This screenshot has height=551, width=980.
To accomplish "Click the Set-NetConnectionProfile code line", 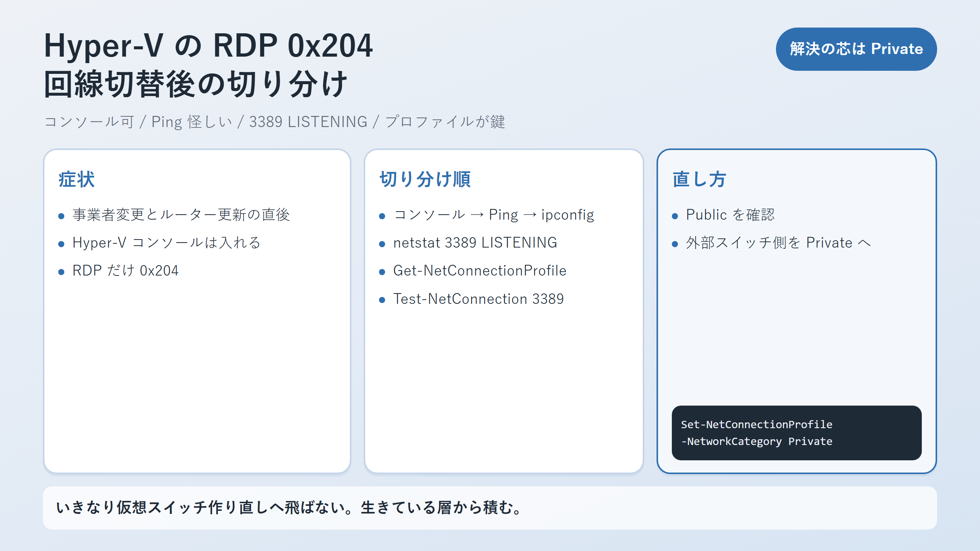I will [756, 424].
